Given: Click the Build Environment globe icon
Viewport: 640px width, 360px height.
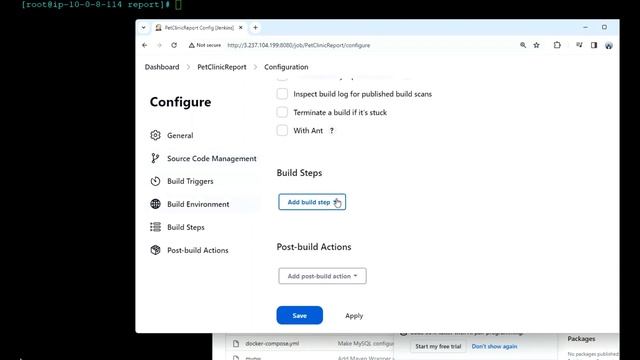Looking at the screenshot, I should [155, 204].
